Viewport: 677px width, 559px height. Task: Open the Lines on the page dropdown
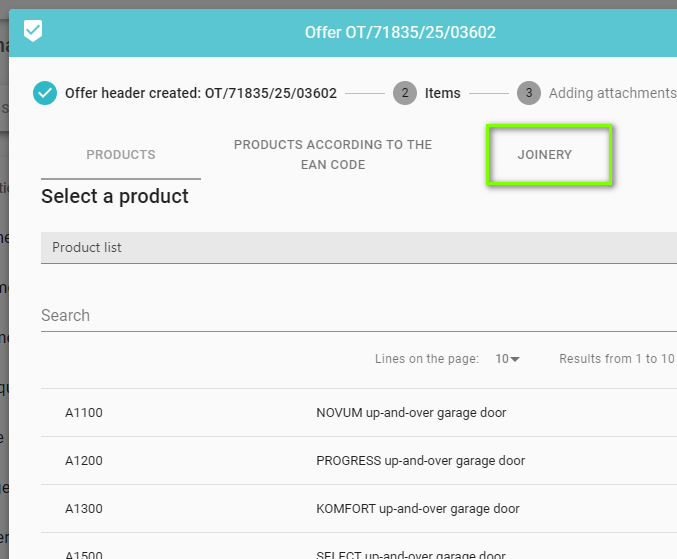coord(508,359)
